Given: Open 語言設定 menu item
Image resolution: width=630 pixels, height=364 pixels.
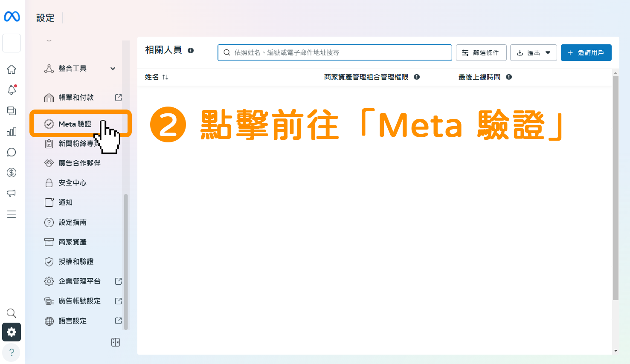Looking at the screenshot, I should pyautogui.click(x=73, y=321).
